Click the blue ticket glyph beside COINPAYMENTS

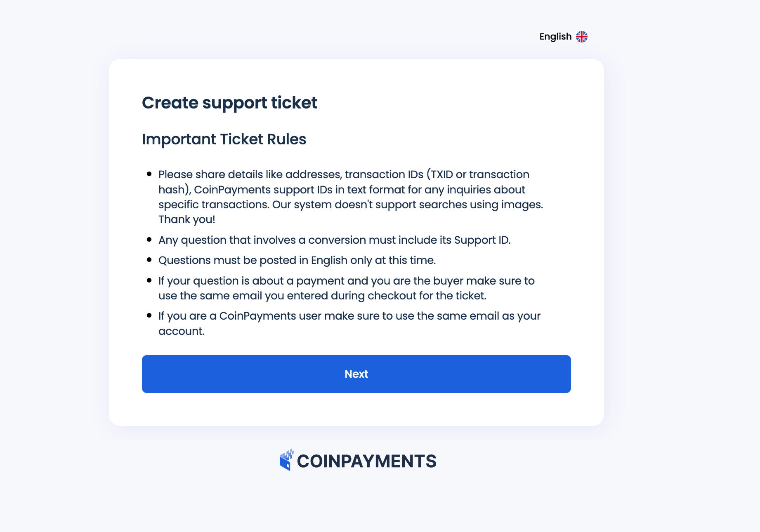click(x=287, y=461)
